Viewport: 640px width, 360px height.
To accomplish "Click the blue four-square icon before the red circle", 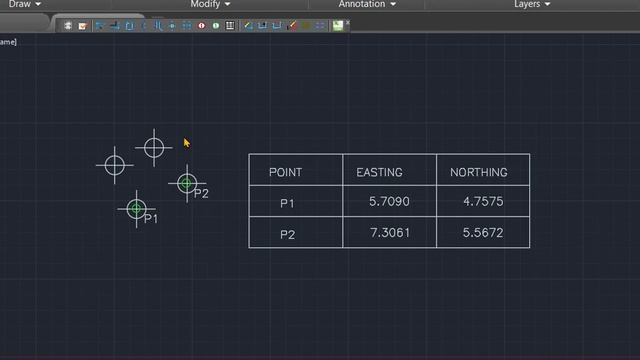I will coord(187,26).
